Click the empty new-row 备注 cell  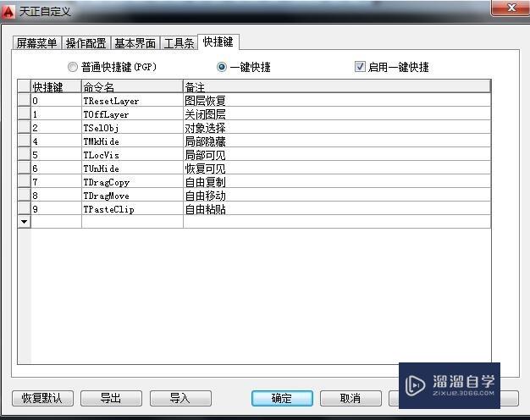click(x=337, y=222)
